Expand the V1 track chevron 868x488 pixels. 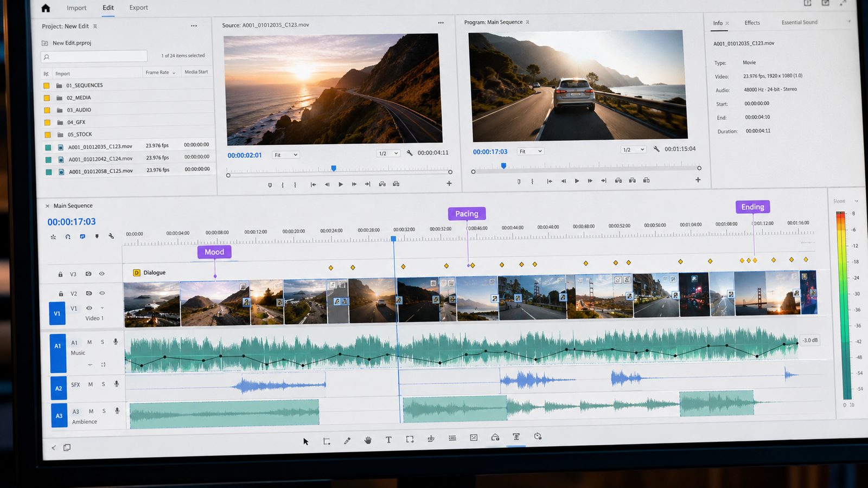[x=102, y=308]
